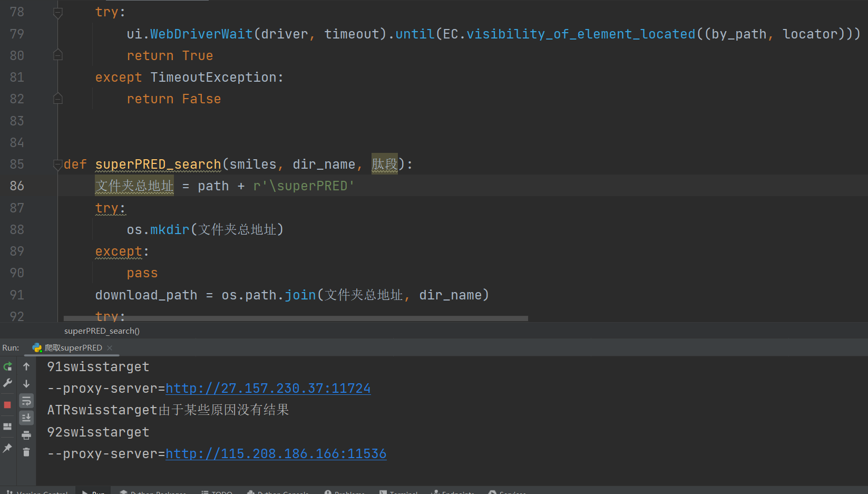Restore layout of Run panel
The width and height of the screenshot is (868, 494).
point(7,427)
